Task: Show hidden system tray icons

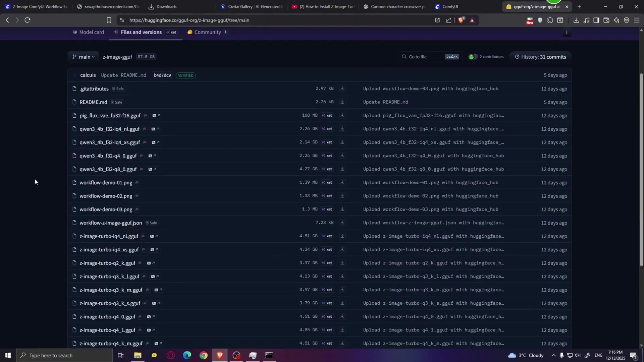Action: [x=553, y=355]
